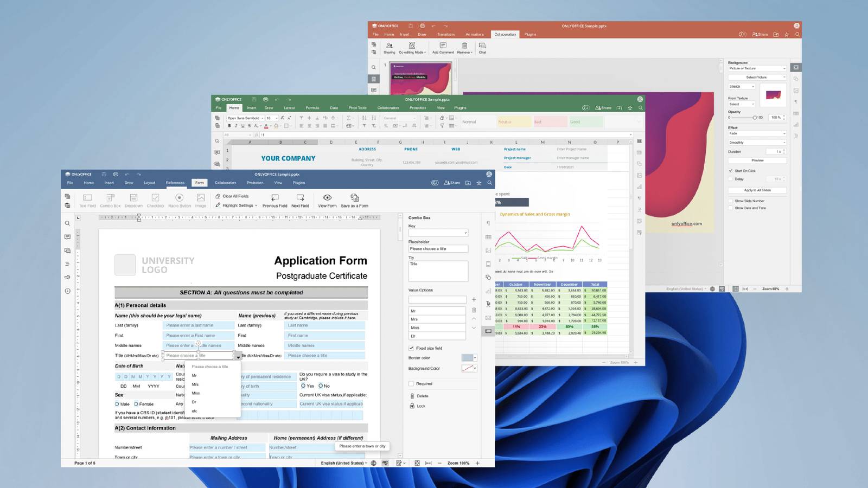Click Apply to All Slides

point(757,190)
